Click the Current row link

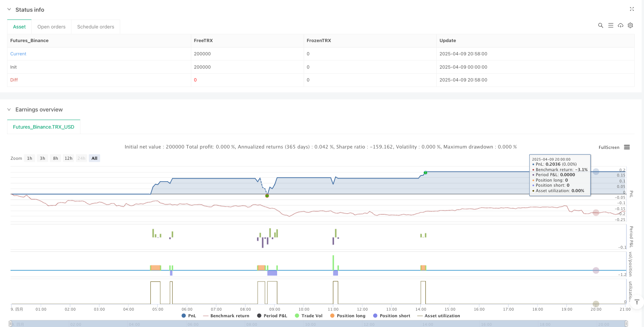click(18, 54)
